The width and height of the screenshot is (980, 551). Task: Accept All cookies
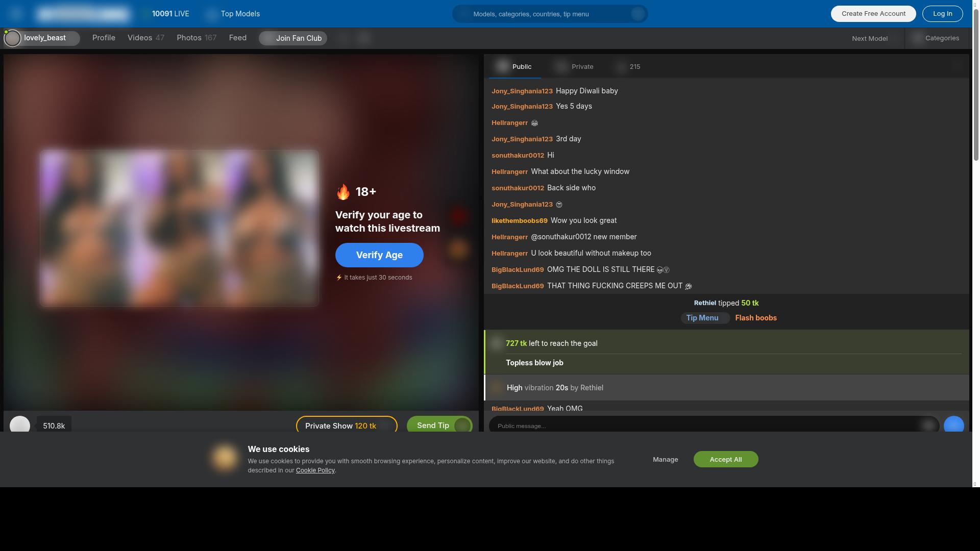pyautogui.click(x=725, y=459)
